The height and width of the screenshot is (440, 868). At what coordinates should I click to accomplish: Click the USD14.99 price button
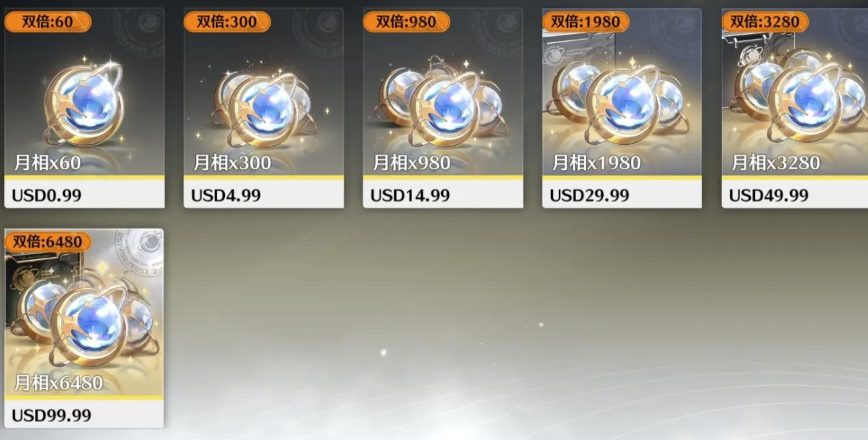point(443,194)
